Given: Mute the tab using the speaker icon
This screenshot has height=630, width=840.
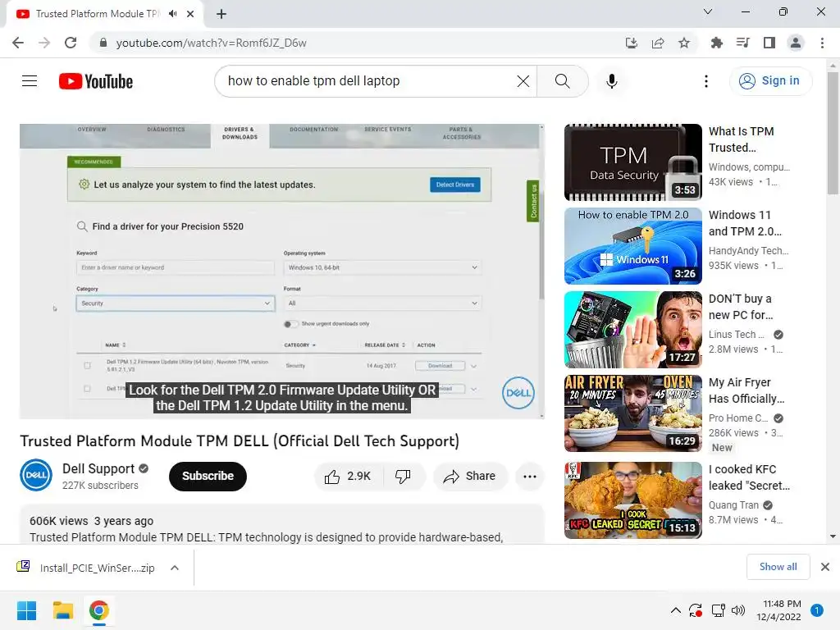Looking at the screenshot, I should click(x=173, y=14).
